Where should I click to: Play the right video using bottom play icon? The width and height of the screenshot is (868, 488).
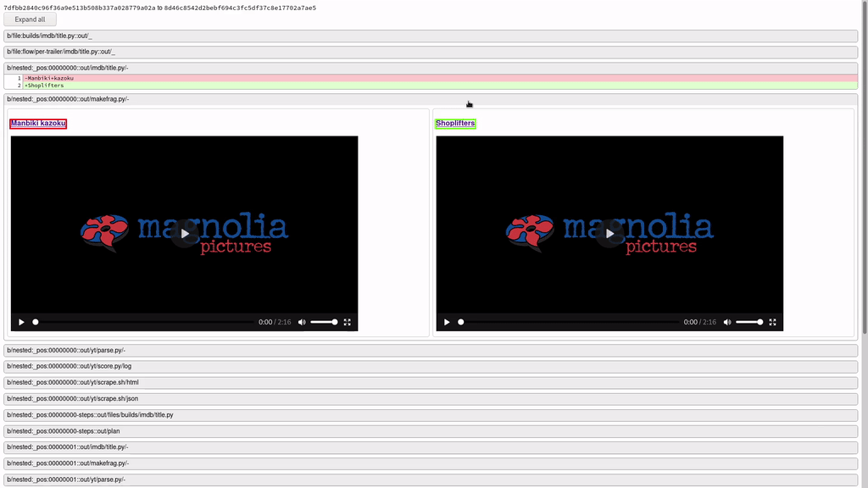(x=447, y=322)
